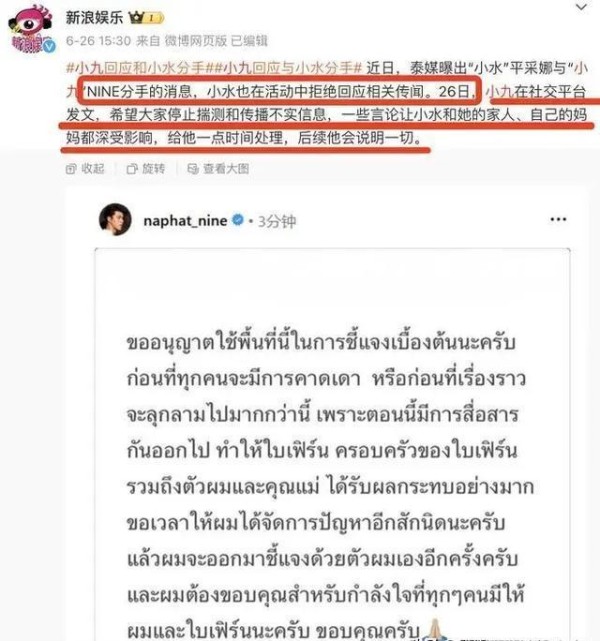Open the 新浪娱乐 profile avatar
Viewport: 600px width, 641px height.
coord(31,29)
